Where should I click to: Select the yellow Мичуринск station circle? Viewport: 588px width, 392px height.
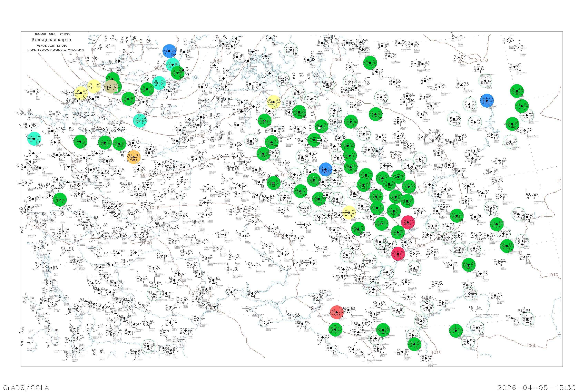(x=349, y=212)
